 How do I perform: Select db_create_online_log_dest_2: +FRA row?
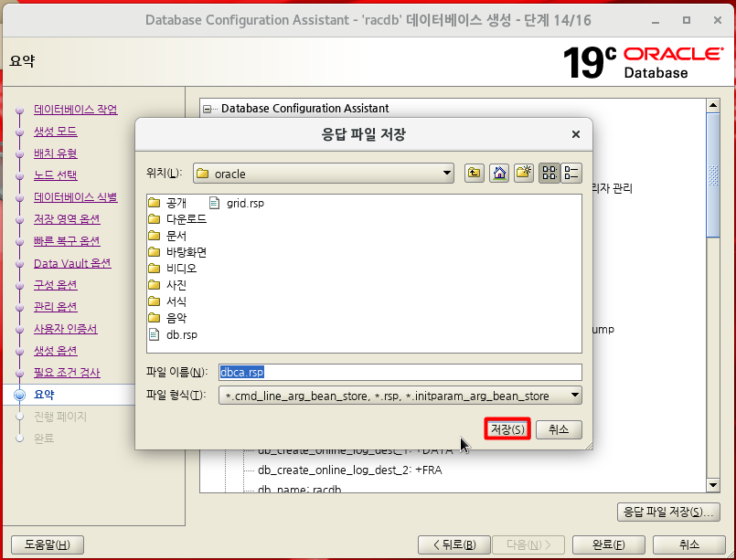click(349, 470)
